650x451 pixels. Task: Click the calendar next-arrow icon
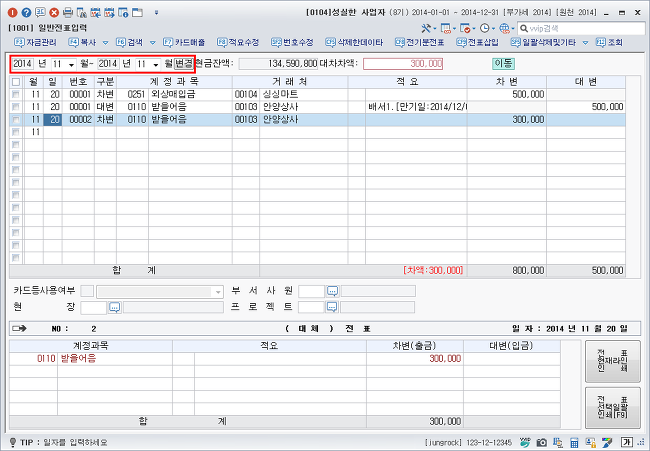tap(109, 12)
